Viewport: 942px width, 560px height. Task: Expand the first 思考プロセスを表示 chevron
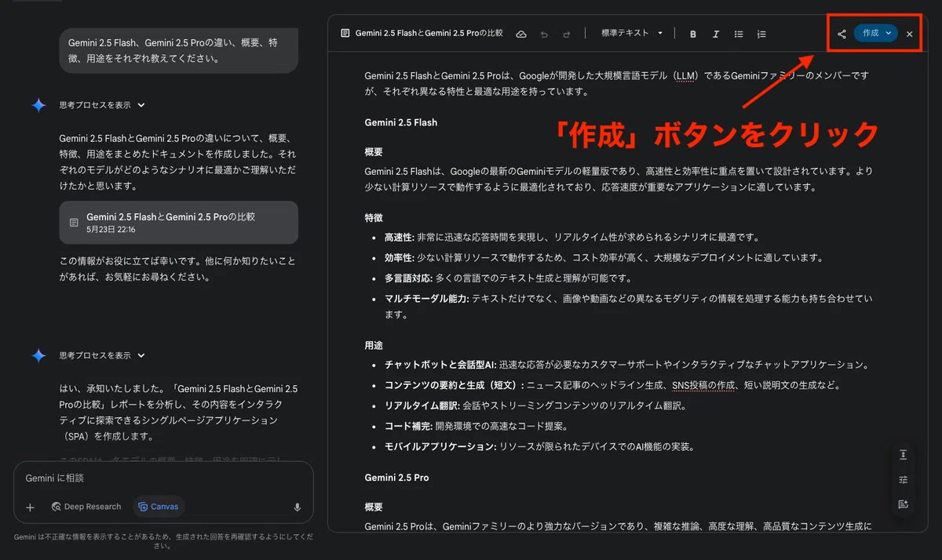(141, 104)
